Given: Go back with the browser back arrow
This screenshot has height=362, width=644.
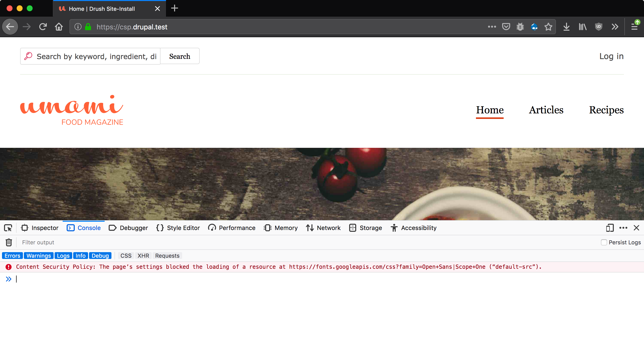Looking at the screenshot, I should point(10,27).
